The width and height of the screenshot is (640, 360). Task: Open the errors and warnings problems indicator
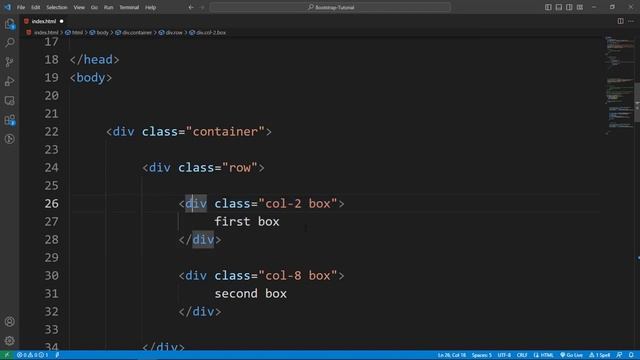point(32,355)
